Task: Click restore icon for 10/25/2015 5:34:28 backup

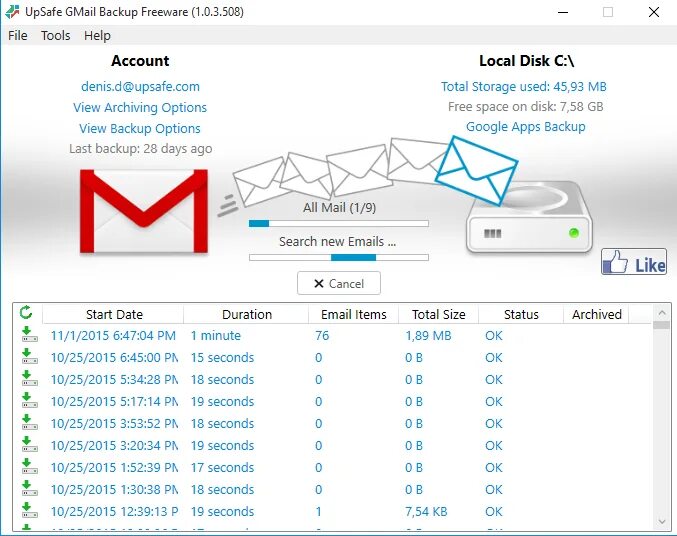Action: click(29, 378)
